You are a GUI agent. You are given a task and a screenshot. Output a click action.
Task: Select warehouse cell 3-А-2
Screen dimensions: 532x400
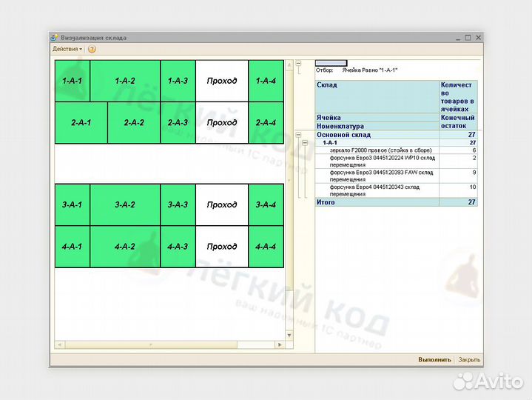pos(124,204)
